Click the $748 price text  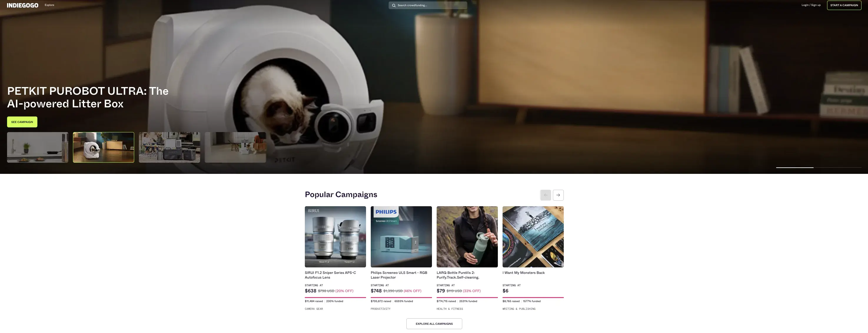(376, 291)
